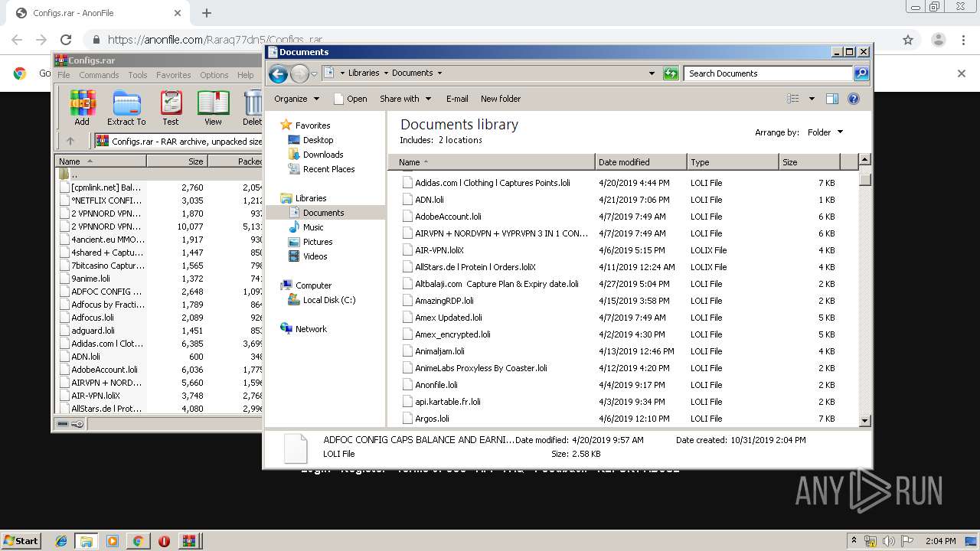Open WinRAR Options menu
The image size is (980, 551).
[x=214, y=75]
